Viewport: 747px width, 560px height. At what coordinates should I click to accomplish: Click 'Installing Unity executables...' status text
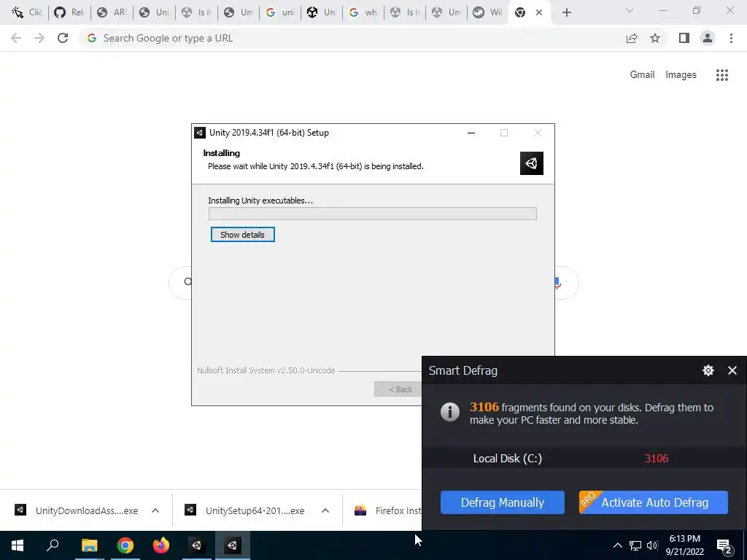click(x=260, y=201)
